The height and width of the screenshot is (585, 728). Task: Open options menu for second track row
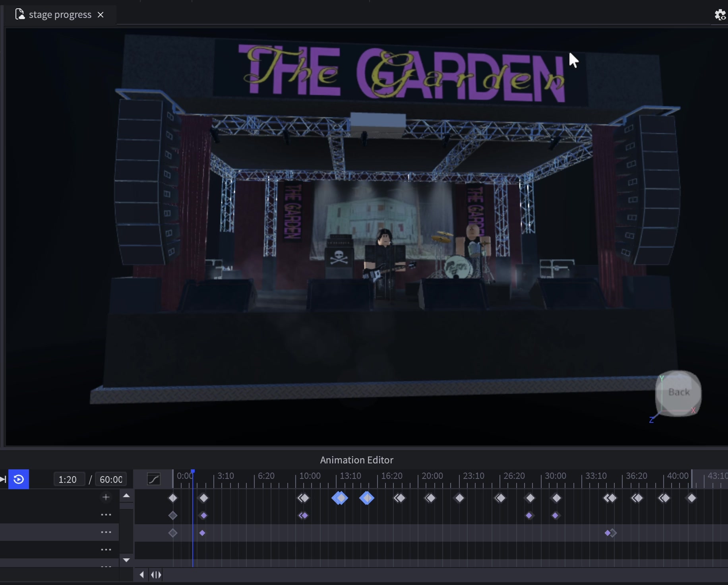point(106,515)
